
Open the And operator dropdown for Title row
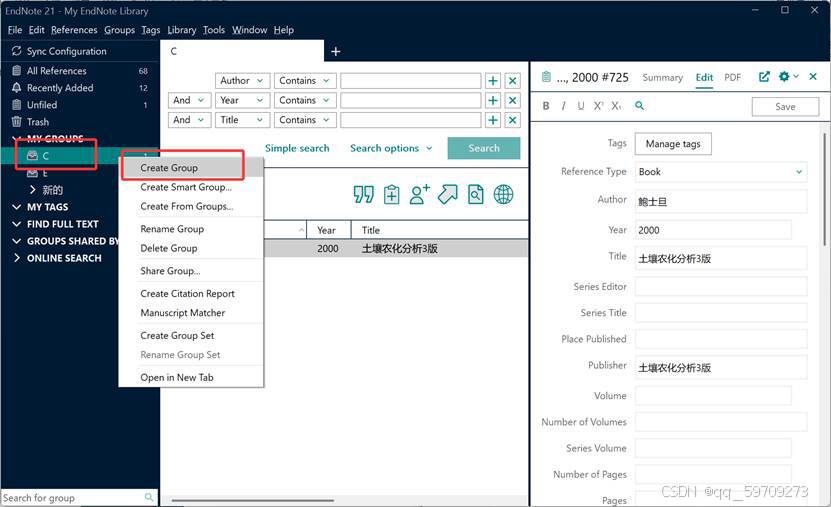pyautogui.click(x=190, y=120)
